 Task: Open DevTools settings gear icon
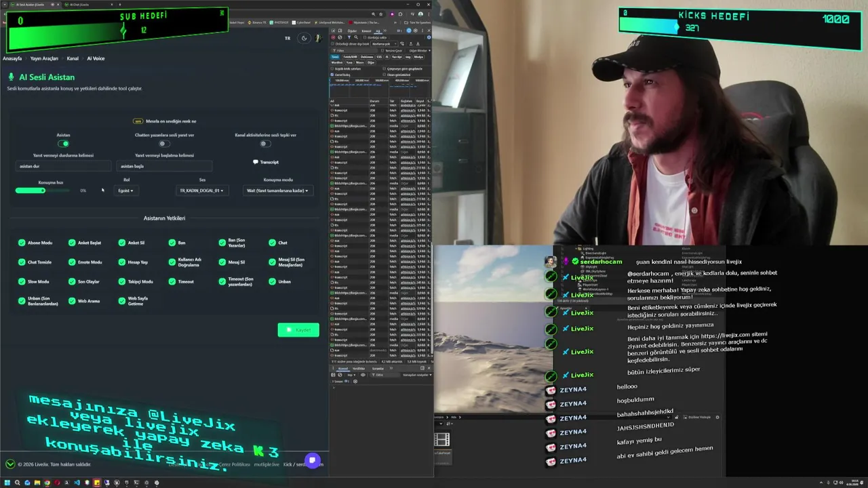[x=416, y=30]
